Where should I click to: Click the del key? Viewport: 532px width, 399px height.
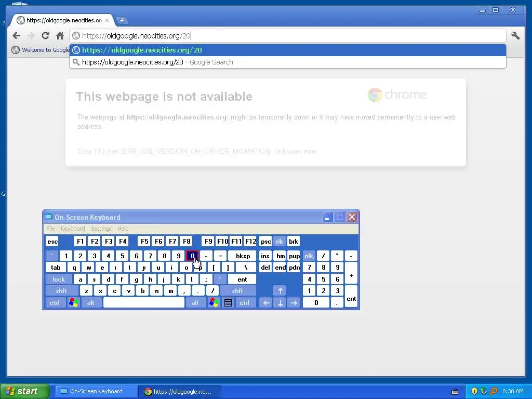[265, 268]
